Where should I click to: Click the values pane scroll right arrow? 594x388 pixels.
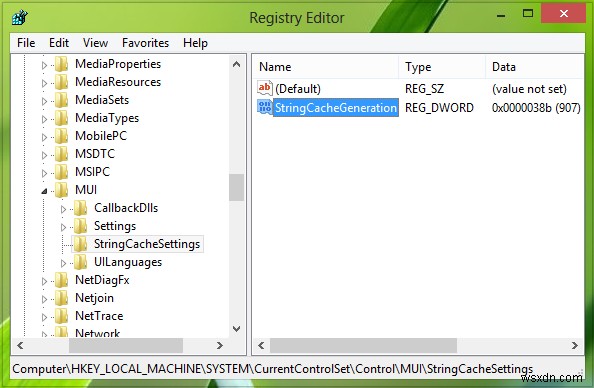pos(575,345)
